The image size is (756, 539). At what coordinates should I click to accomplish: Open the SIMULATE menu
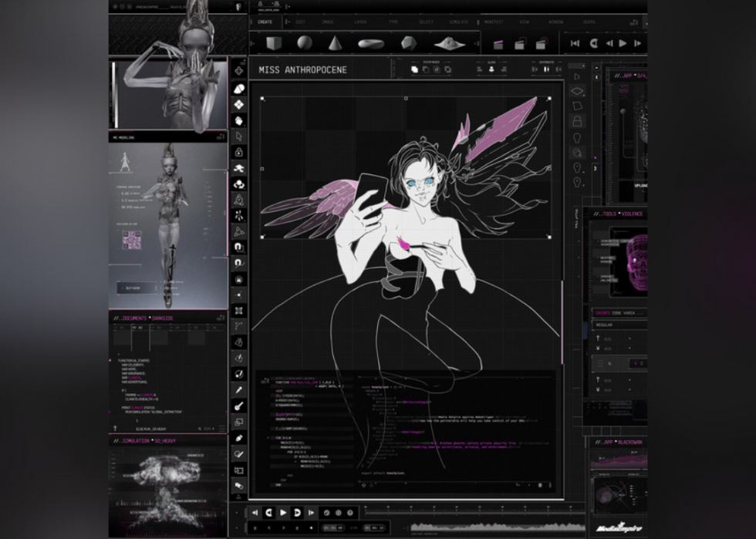click(458, 22)
